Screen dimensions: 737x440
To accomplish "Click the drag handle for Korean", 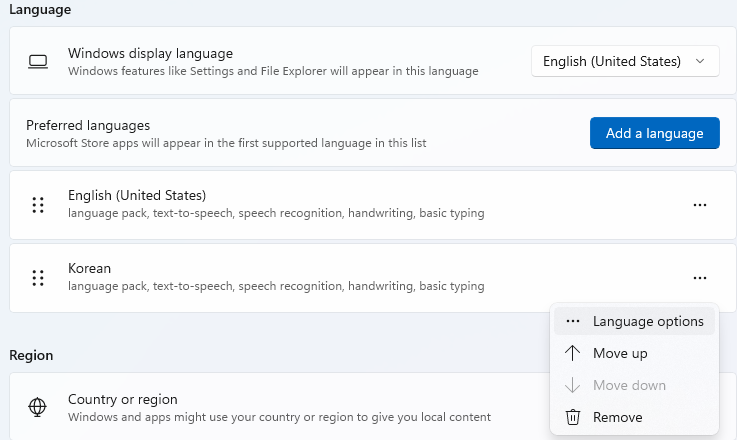I will [38, 278].
